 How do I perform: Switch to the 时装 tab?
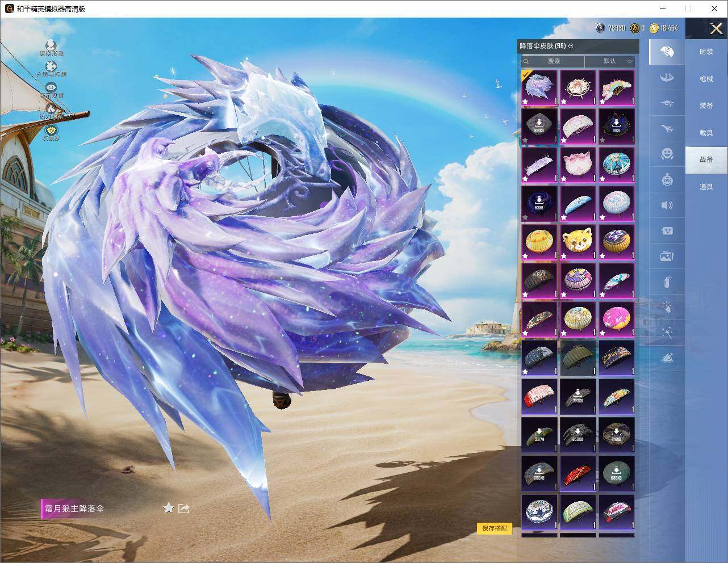[x=706, y=52]
